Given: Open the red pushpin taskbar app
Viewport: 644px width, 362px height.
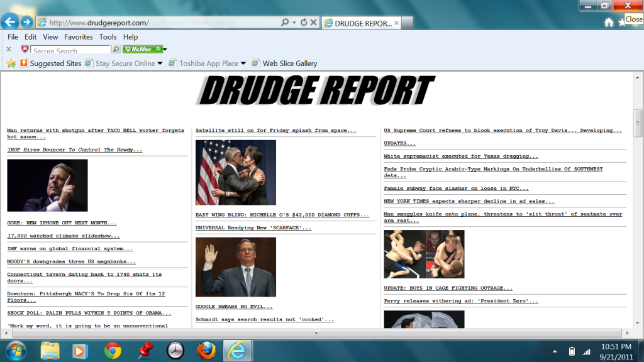Looking at the screenshot, I should tap(145, 351).
